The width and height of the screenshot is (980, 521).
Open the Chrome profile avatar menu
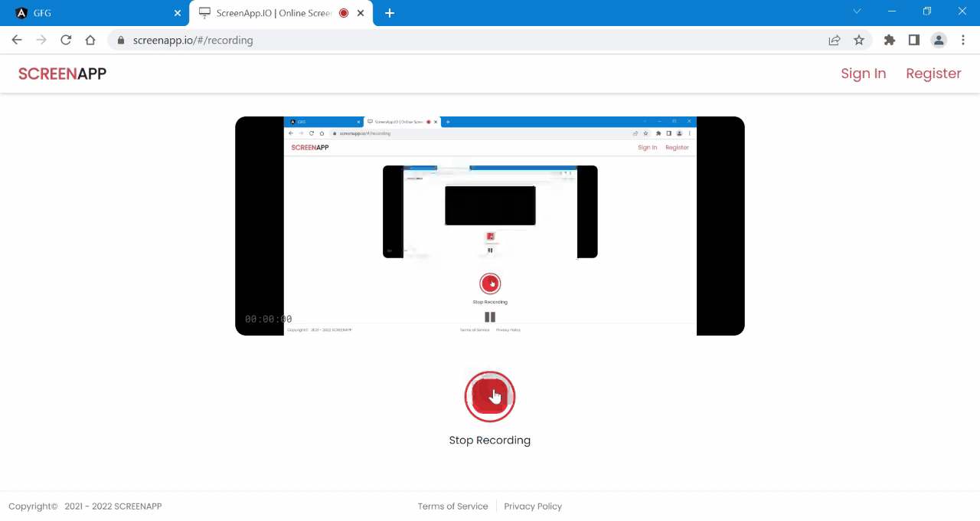[939, 40]
